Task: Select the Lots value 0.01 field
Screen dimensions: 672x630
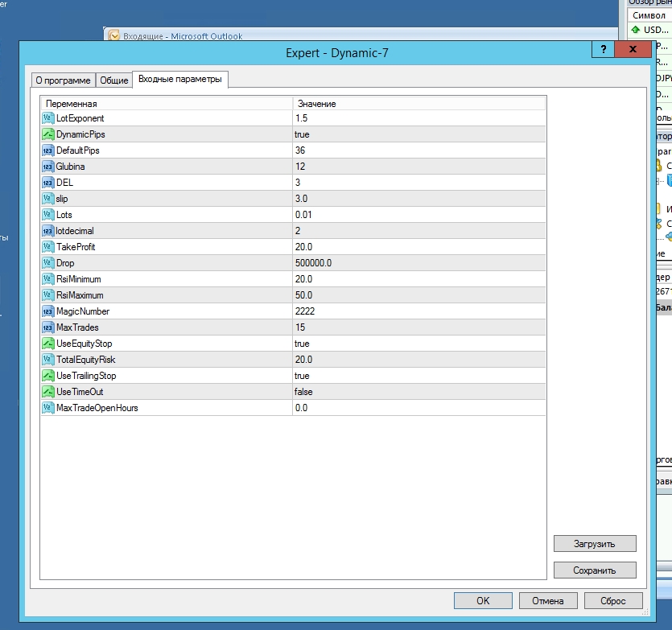Action: pyautogui.click(x=418, y=215)
